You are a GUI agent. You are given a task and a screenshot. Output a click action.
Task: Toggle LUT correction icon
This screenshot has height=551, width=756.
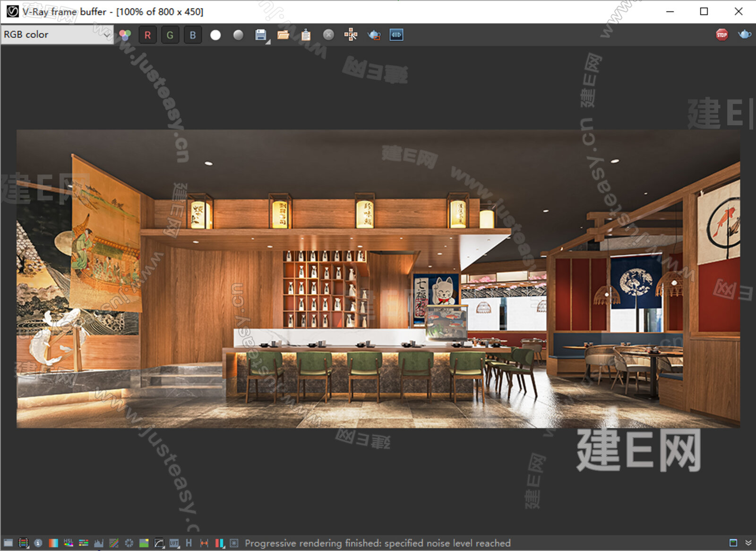pyautogui.click(x=174, y=543)
